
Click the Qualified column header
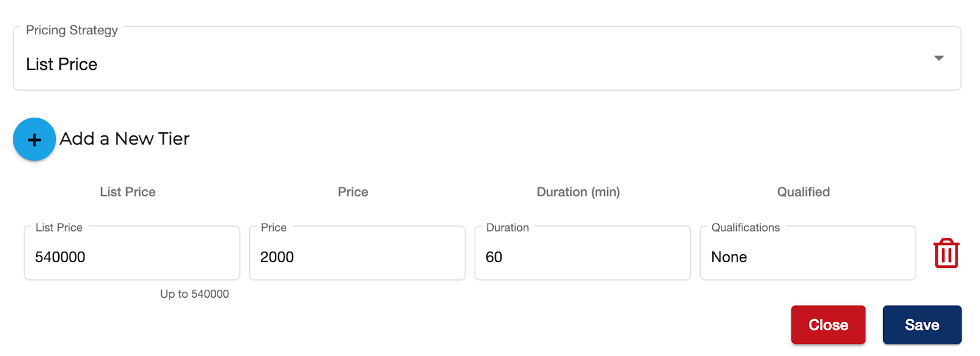pyautogui.click(x=803, y=192)
